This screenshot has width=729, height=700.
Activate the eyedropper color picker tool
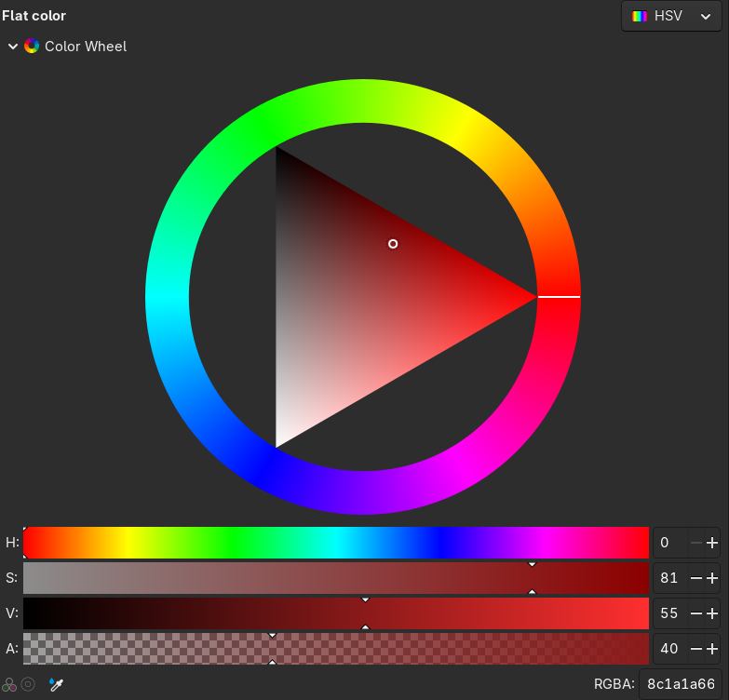coord(56,684)
